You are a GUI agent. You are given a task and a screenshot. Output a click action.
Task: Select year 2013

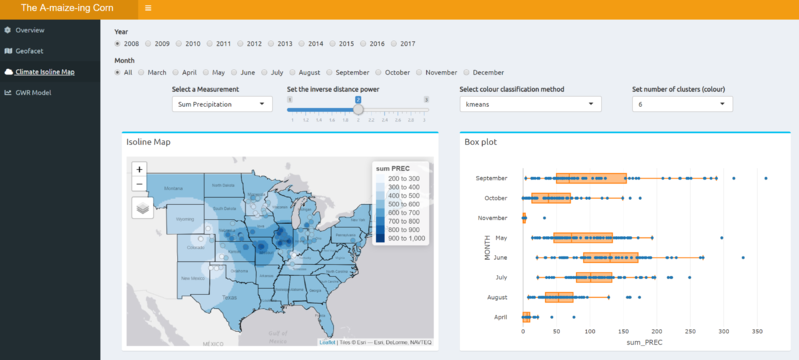[x=271, y=44]
